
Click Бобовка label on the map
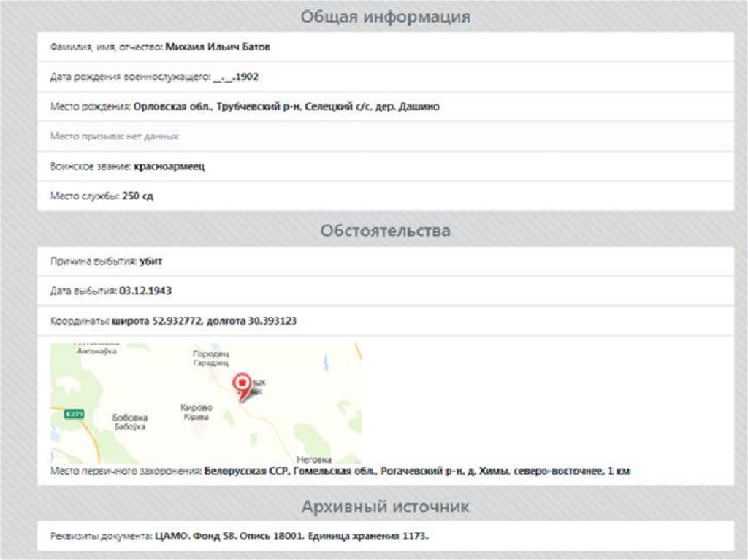pyautogui.click(x=130, y=418)
